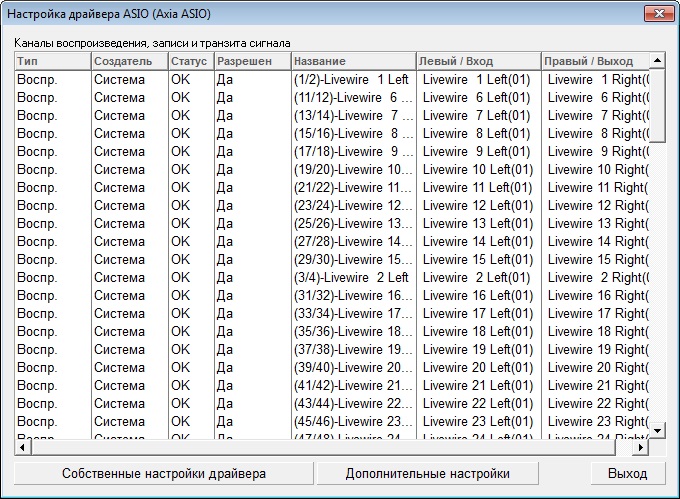Click the vertical scrollbar up arrow
Screen dimensions: 680x499
[657, 60]
